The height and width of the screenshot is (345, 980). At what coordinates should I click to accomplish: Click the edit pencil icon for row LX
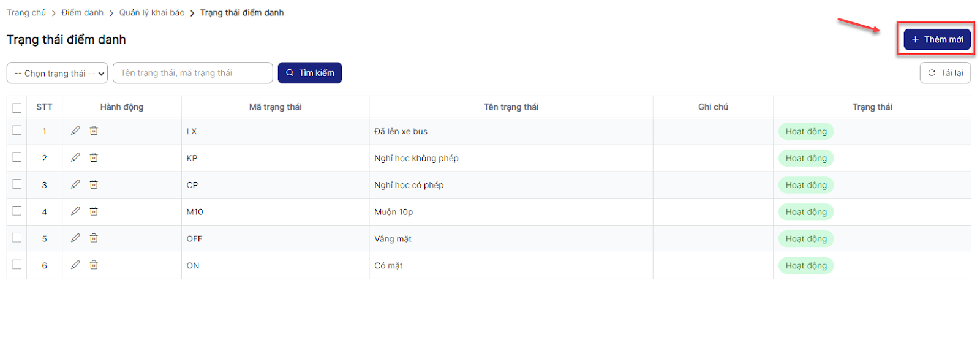(75, 131)
